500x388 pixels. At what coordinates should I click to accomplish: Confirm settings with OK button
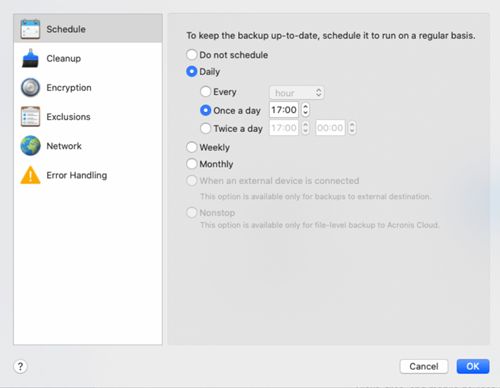(x=473, y=366)
